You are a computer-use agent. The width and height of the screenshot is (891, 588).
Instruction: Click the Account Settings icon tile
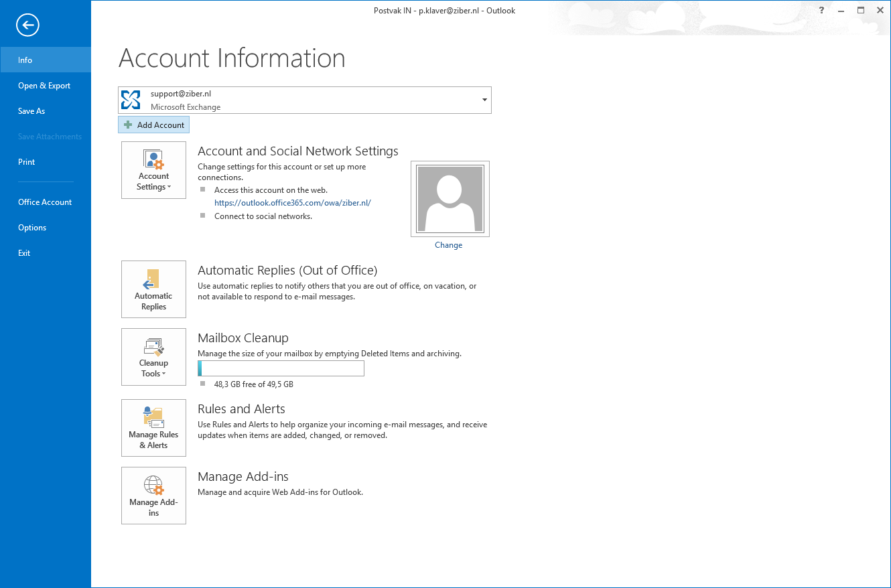click(x=153, y=170)
